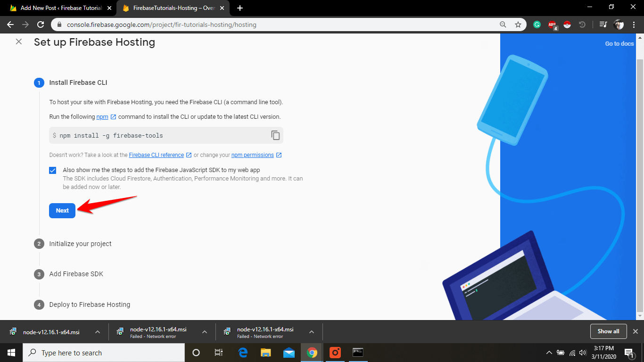Click the address bar URL
644x362 pixels.
pyautogui.click(x=162, y=25)
